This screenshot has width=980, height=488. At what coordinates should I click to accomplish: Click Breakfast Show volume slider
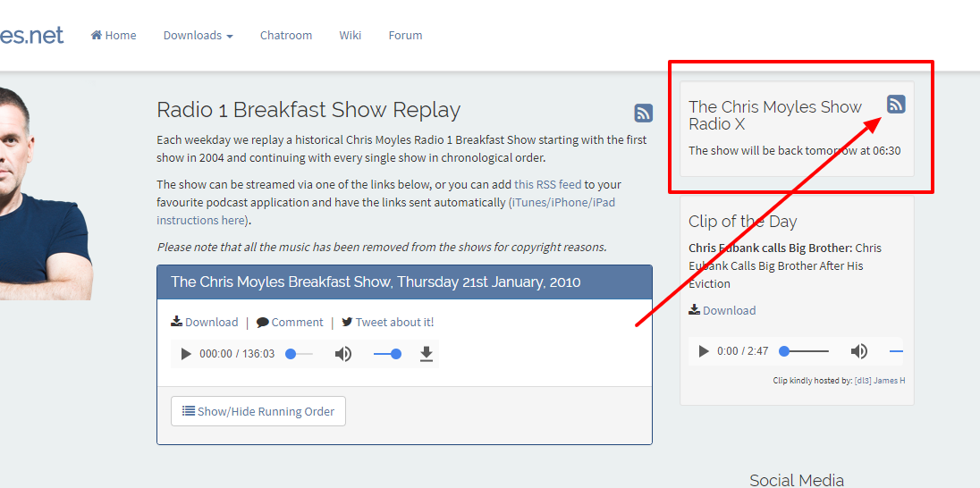[387, 354]
